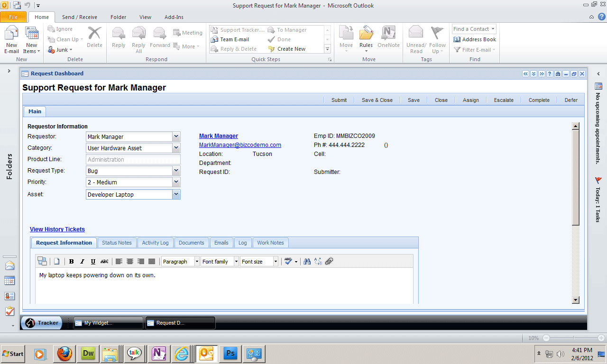607x364 pixels.
Task: Open the View History Tickets link
Action: pyautogui.click(x=57, y=229)
